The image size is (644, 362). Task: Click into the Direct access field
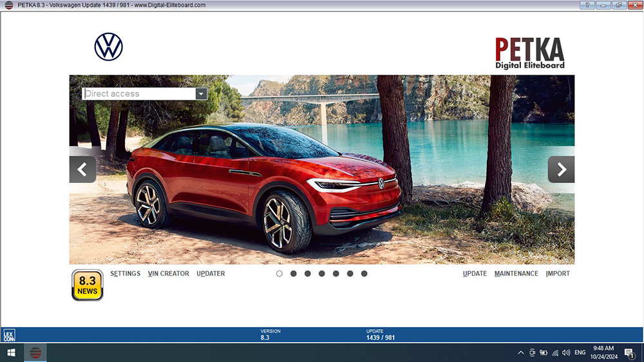click(x=139, y=93)
